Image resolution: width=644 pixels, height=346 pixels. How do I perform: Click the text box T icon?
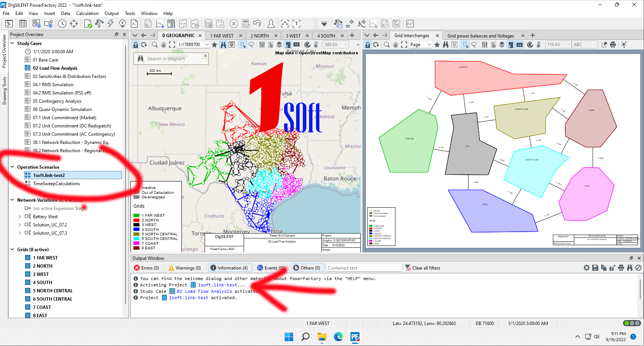coord(297,24)
